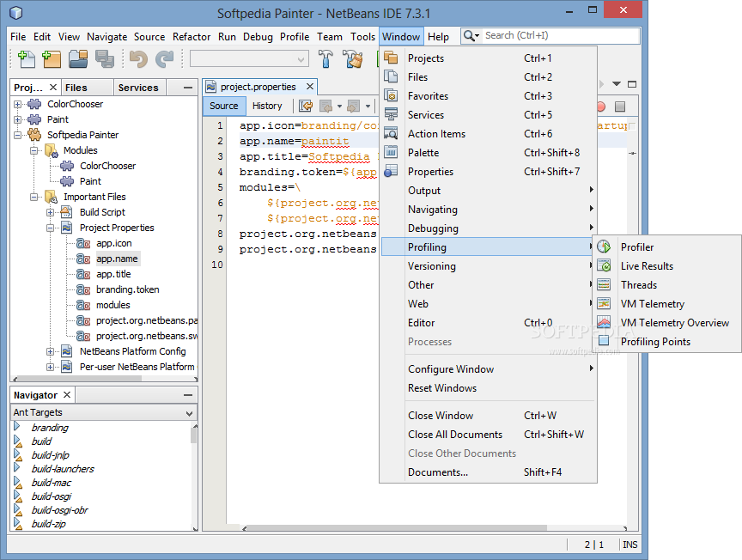Image resolution: width=742 pixels, height=560 pixels.
Task: Collapse the Important Files node
Action: coord(33,197)
